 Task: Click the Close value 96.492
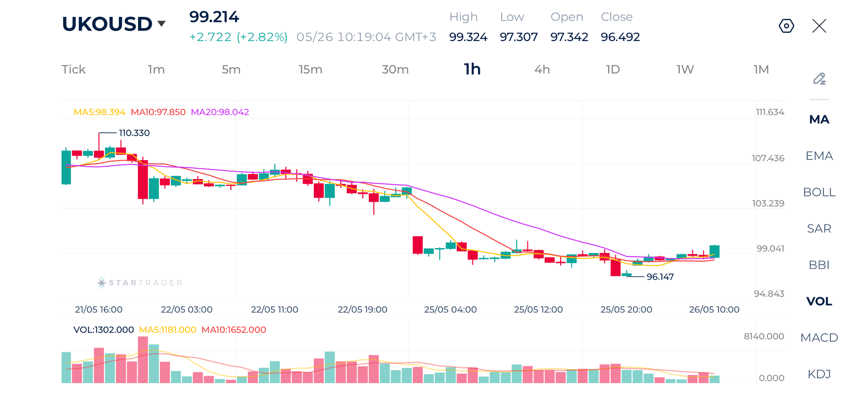coord(620,37)
